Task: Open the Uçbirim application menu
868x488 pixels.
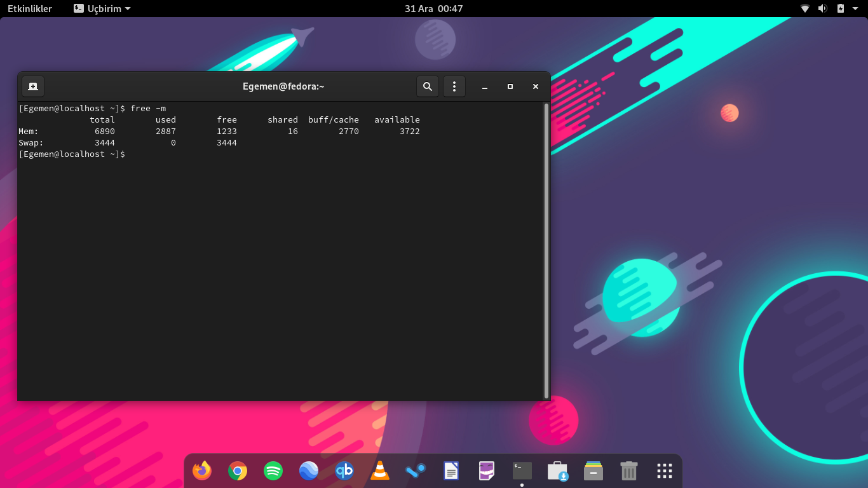Action: click(x=102, y=8)
